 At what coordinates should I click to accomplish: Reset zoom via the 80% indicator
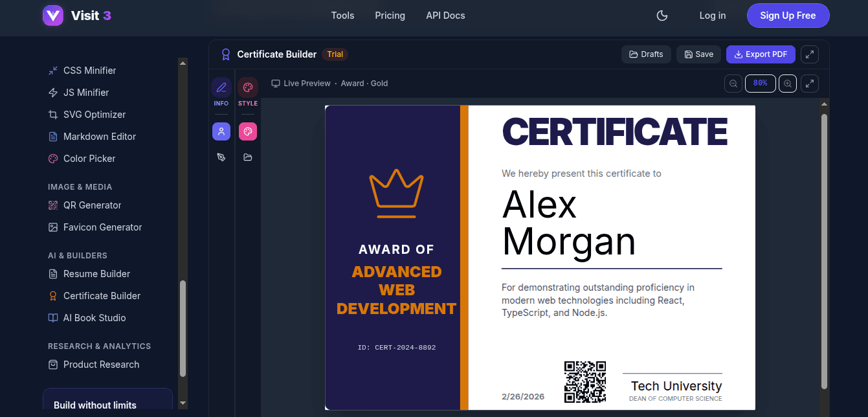(x=761, y=84)
